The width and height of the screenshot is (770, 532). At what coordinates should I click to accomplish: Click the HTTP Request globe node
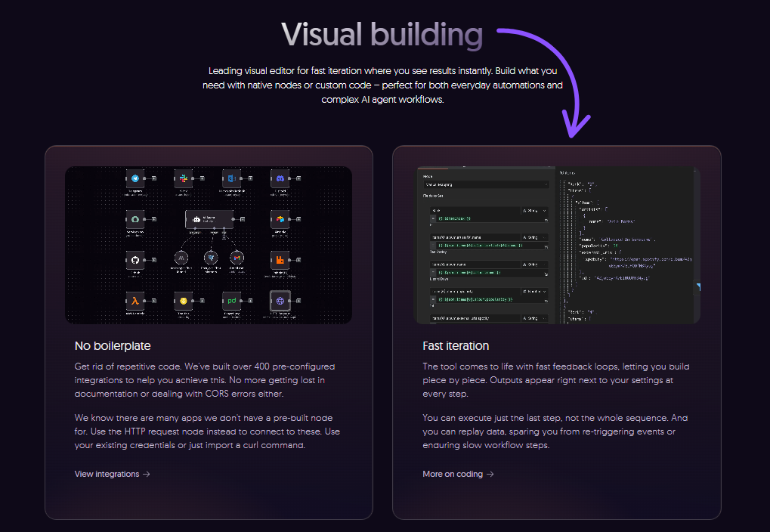point(280,300)
